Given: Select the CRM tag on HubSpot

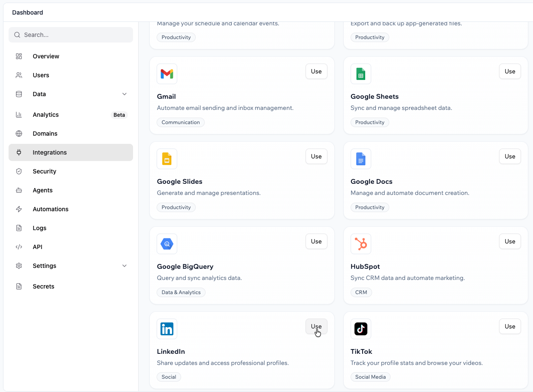Looking at the screenshot, I should [361, 292].
